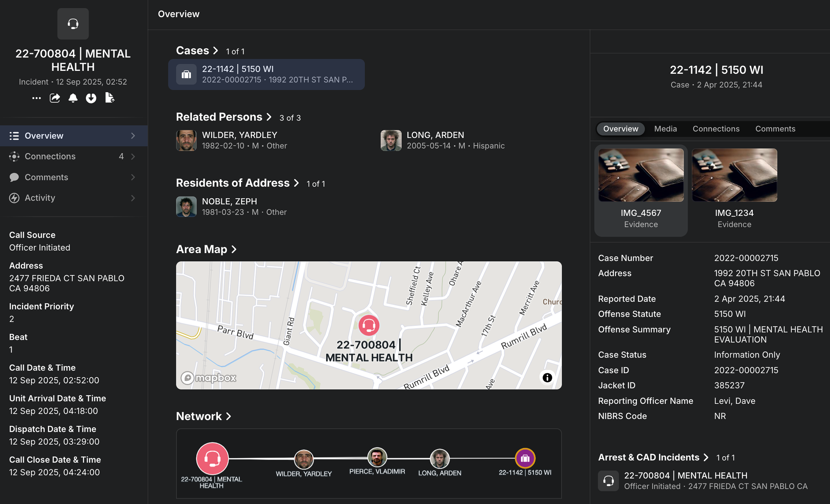Open the three-dots more options menu
The height and width of the screenshot is (504, 830).
tap(37, 98)
